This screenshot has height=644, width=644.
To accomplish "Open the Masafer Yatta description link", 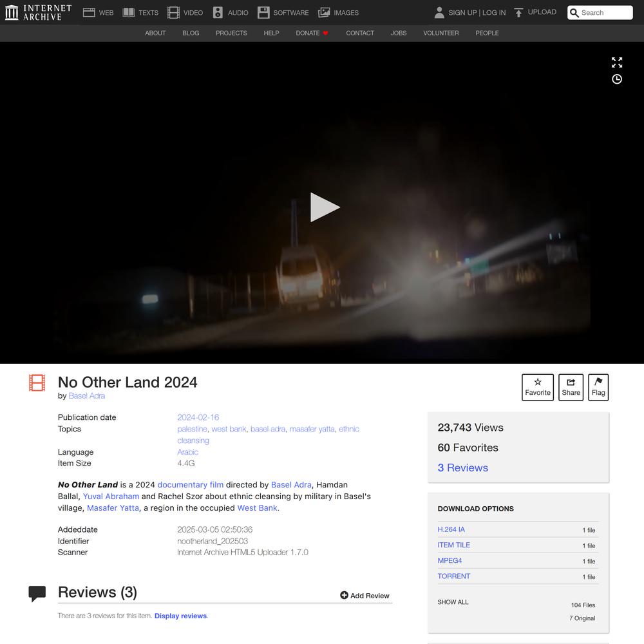I will pos(113,507).
